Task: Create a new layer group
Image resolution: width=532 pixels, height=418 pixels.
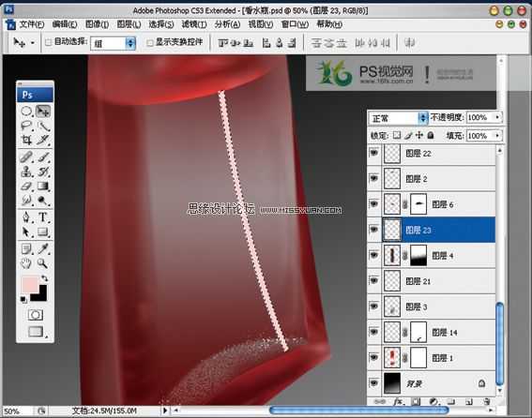Action: point(450,402)
